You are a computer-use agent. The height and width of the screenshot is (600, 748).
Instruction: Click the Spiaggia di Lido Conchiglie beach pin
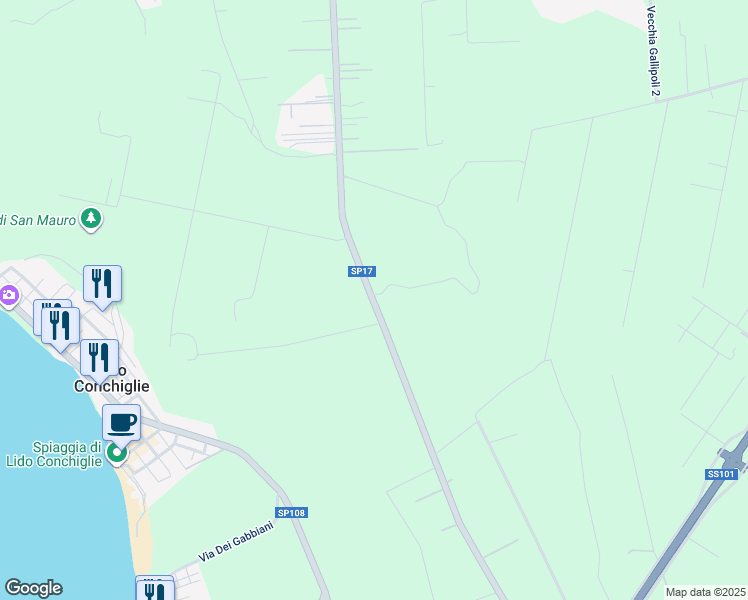pyautogui.click(x=117, y=454)
